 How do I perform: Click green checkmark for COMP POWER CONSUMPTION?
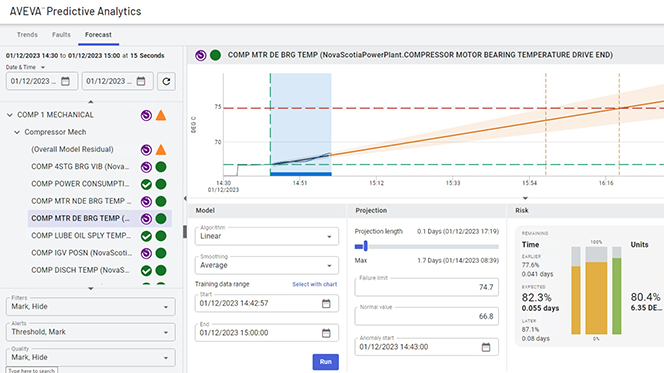146,184
